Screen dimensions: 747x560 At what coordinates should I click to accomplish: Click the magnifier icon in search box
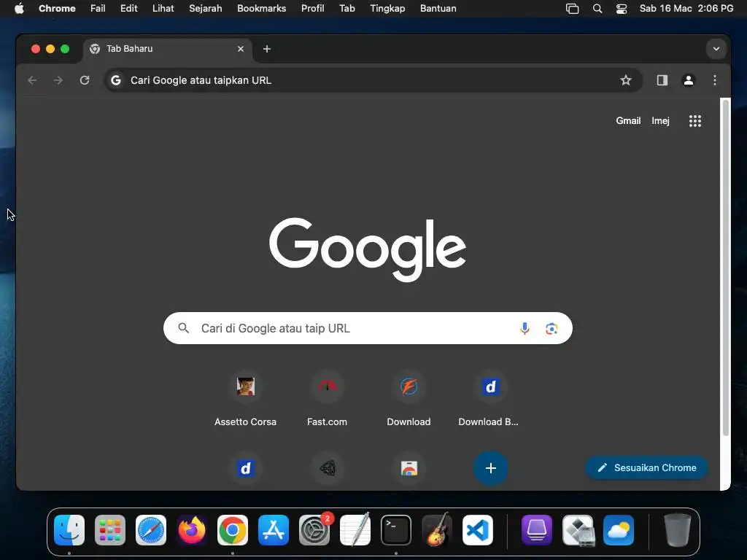[183, 328]
